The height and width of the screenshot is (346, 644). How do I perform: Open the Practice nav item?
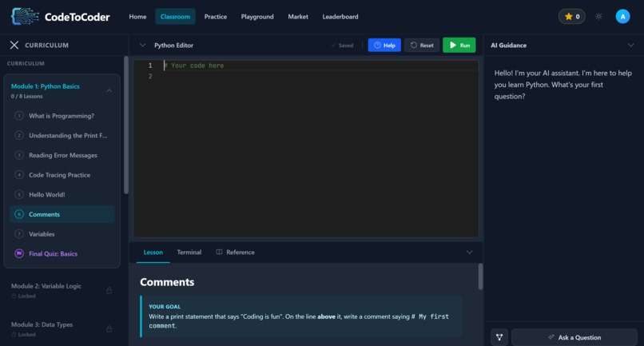(x=216, y=17)
